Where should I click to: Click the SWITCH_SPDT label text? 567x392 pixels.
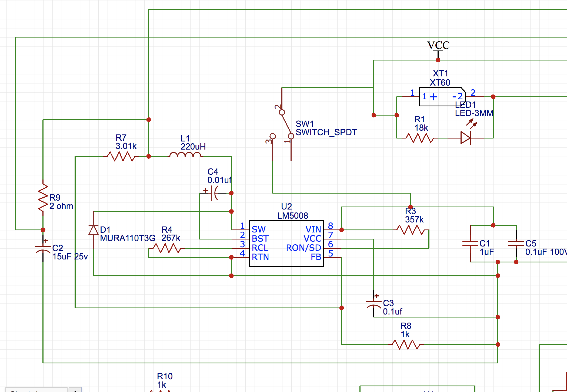pos(326,132)
